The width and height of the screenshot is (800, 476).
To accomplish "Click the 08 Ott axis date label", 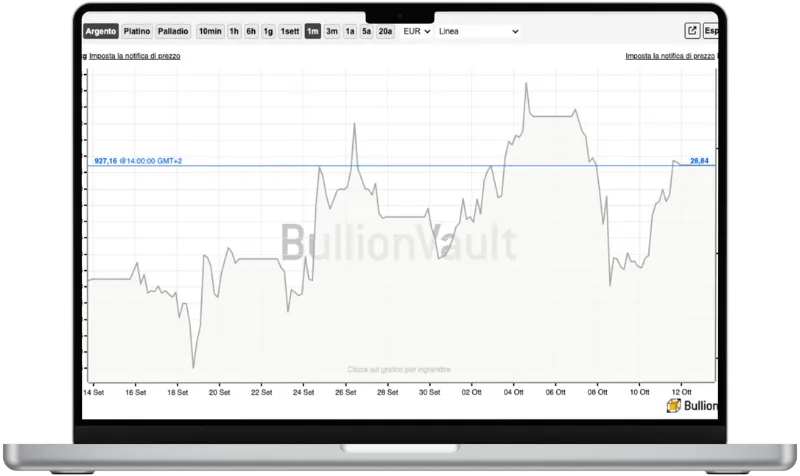I will coord(597,392).
